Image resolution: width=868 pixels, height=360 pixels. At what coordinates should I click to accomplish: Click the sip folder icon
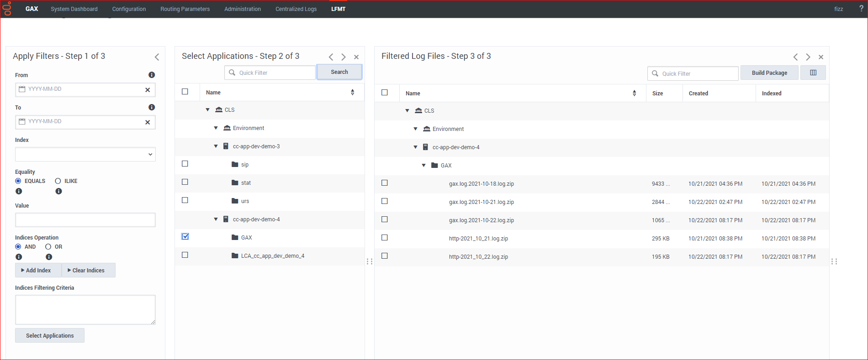pos(235,164)
